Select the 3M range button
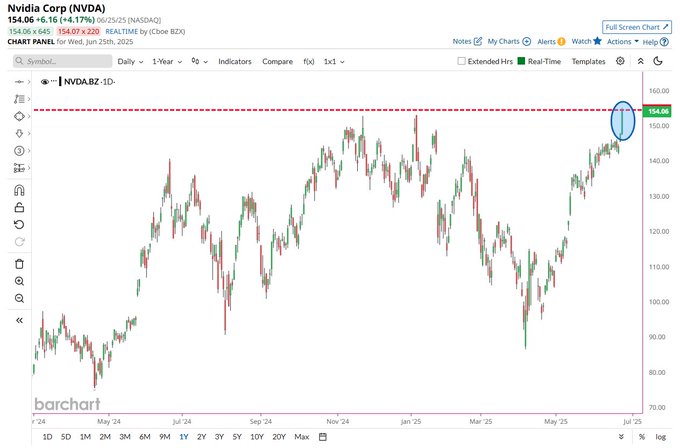 (x=125, y=437)
